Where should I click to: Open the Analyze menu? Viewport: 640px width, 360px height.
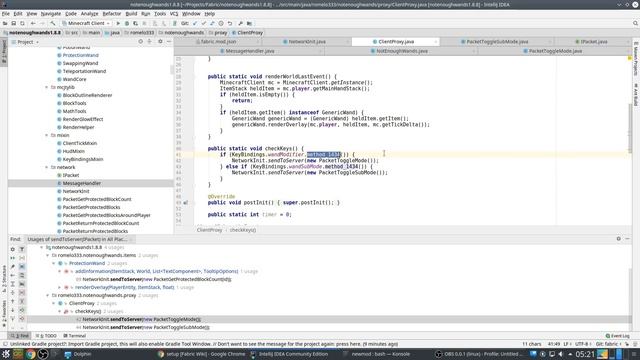pyautogui.click(x=89, y=13)
